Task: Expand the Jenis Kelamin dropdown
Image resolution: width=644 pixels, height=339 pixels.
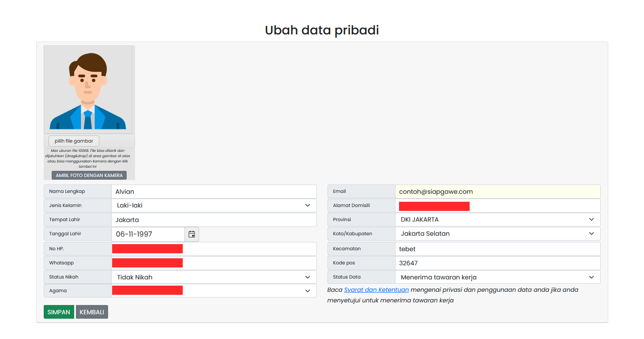Action: pyautogui.click(x=214, y=205)
